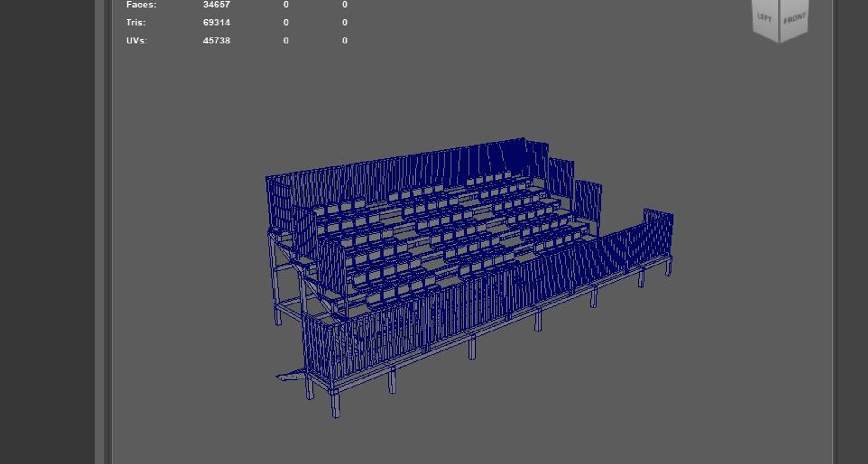This screenshot has width=868, height=464.
Task: Click the 'Faces:' label in the heads-up display
Action: pyautogui.click(x=141, y=5)
